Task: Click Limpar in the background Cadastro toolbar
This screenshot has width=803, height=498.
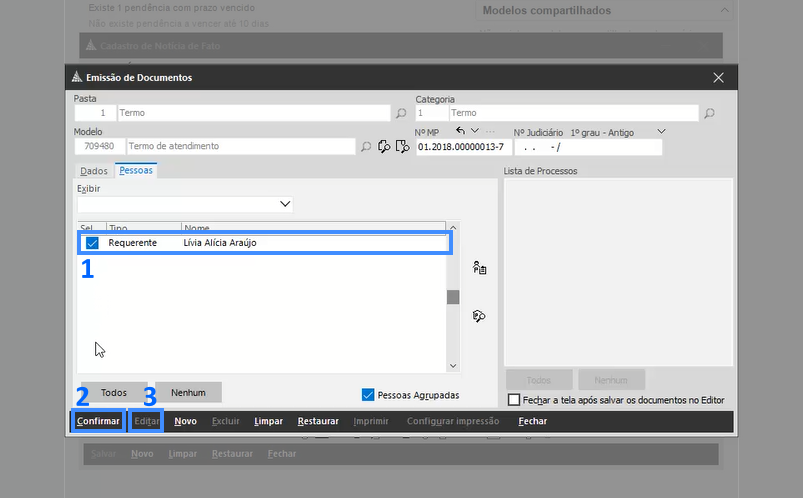Action: 183,454
